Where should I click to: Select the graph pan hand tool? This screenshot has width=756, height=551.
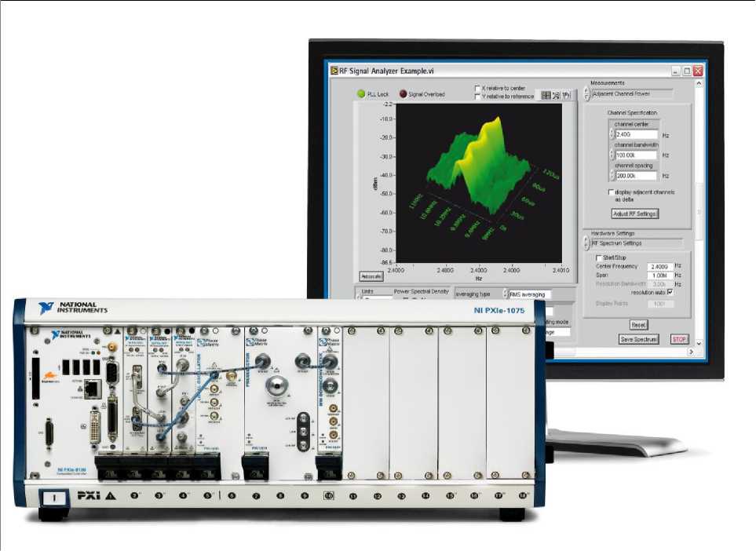[x=566, y=95]
